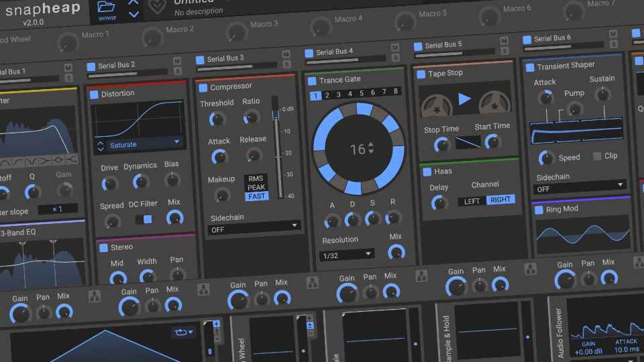Click the Distortion saturation curve display

point(138,119)
